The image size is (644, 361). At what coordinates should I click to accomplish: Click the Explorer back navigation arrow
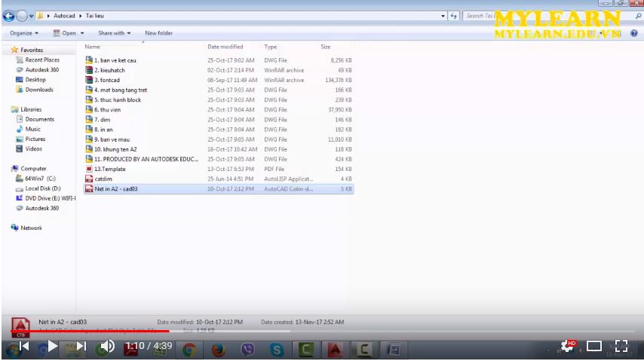coord(9,16)
